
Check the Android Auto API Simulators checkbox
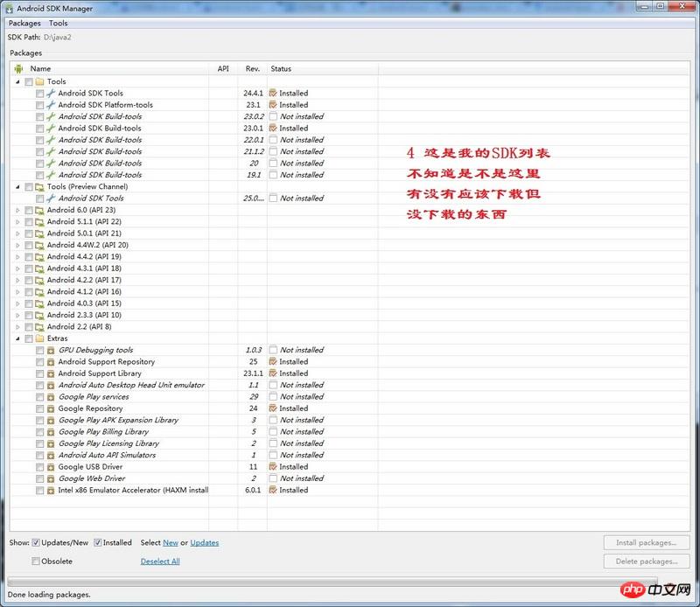[39, 455]
